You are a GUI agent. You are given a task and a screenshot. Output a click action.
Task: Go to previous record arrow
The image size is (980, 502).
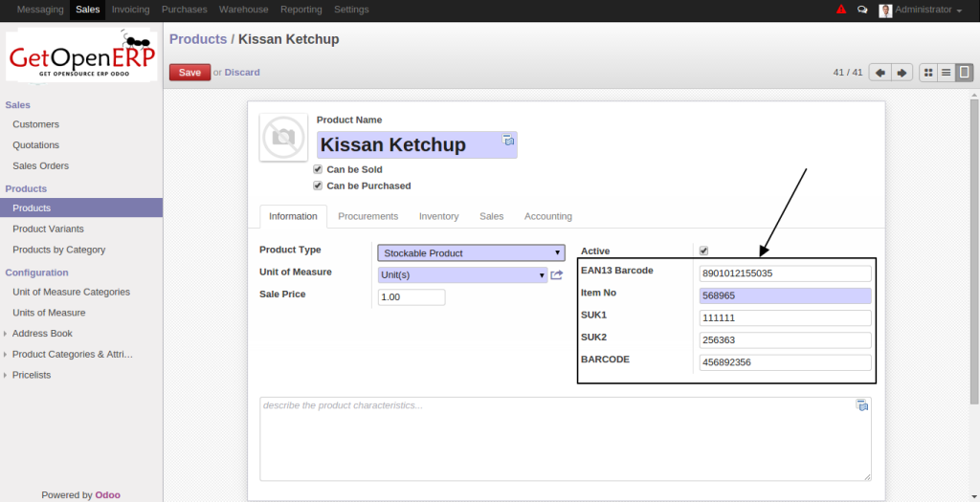[880, 73]
